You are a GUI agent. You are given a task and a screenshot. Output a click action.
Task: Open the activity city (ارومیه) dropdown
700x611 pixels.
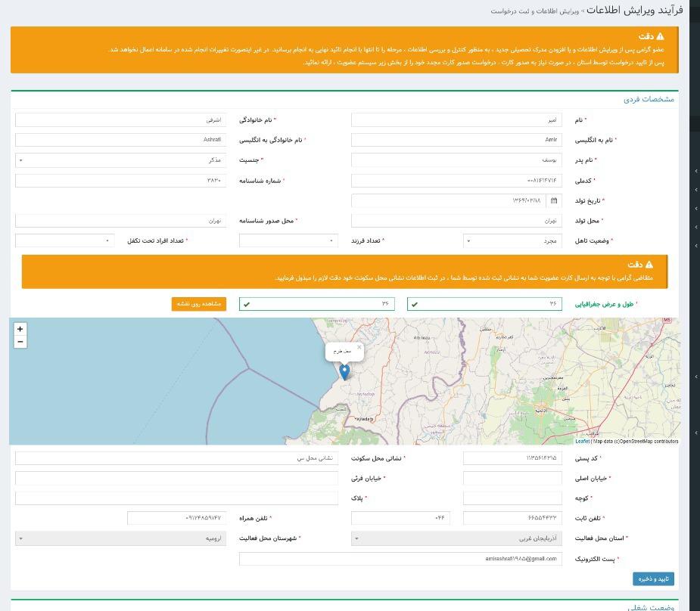click(120, 538)
